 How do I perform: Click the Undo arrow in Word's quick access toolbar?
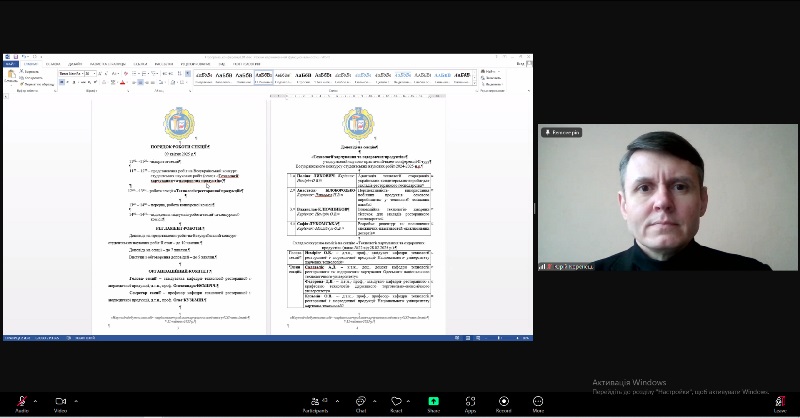point(23,57)
